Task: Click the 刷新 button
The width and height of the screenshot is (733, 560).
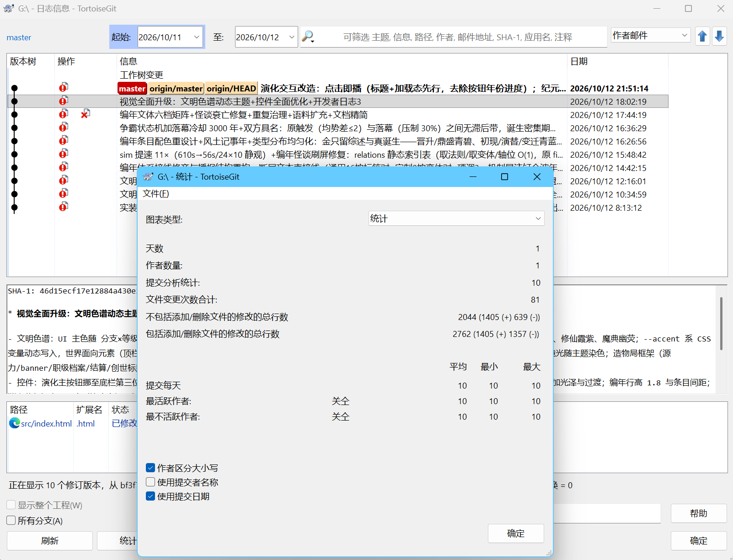Action: click(50, 541)
